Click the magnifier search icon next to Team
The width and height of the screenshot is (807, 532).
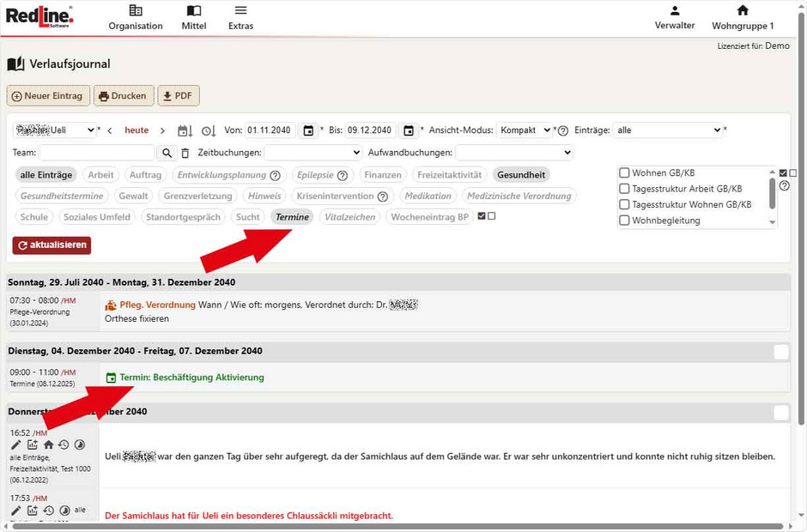point(167,153)
